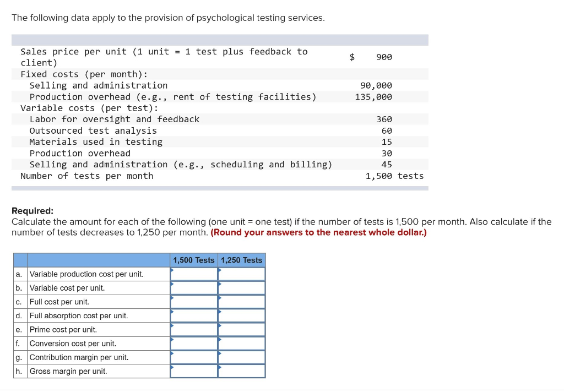Click the Full cost per unit 1,500 Tests field
This screenshot has width=564, height=392.
pos(193,301)
